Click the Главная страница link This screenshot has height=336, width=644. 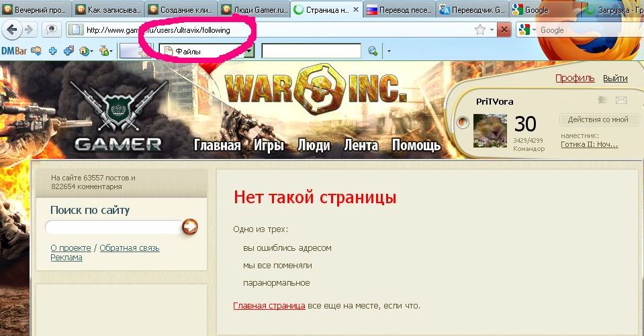pos(269,306)
